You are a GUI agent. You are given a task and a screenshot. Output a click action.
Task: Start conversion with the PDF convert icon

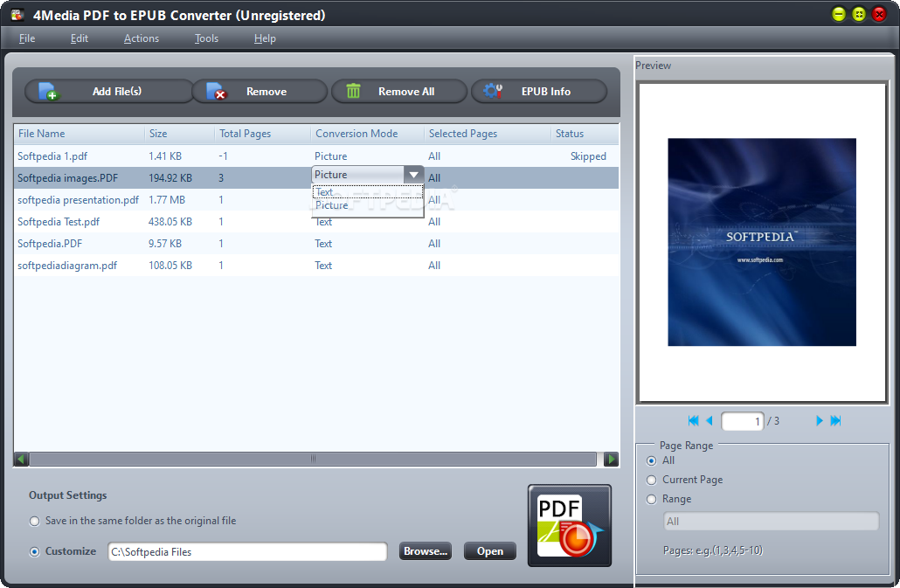click(x=570, y=525)
